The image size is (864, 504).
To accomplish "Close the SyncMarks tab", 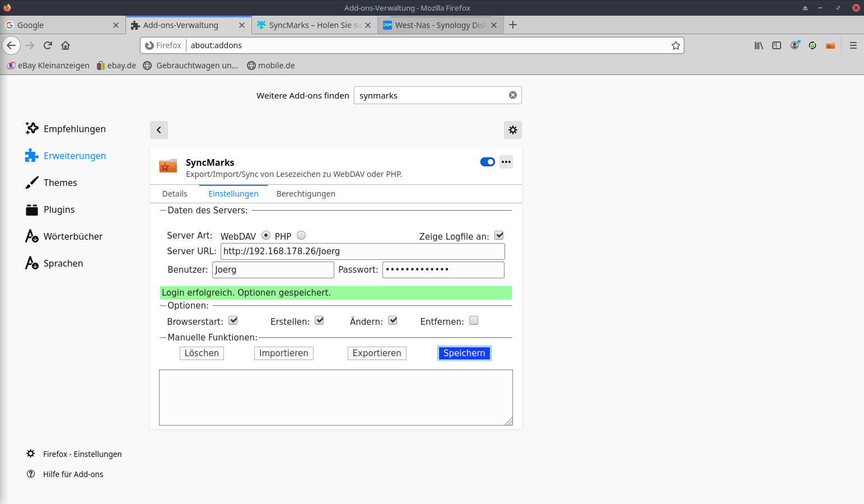I will tap(368, 25).
